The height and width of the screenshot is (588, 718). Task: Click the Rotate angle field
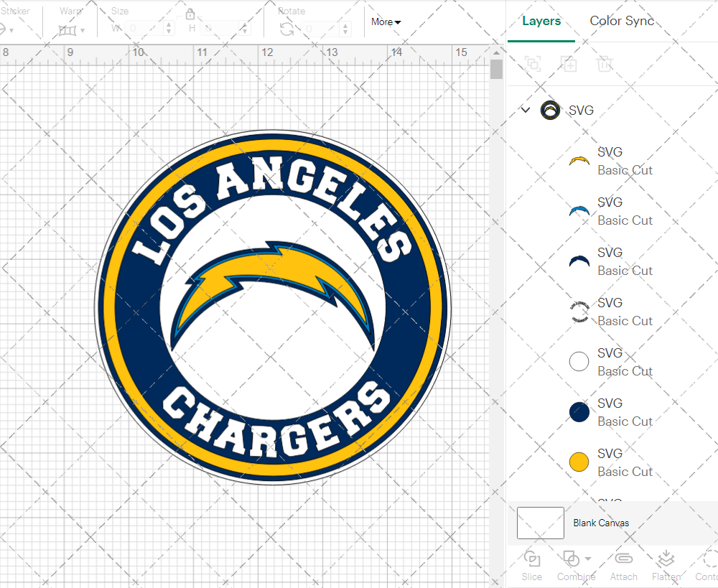pyautogui.click(x=320, y=29)
